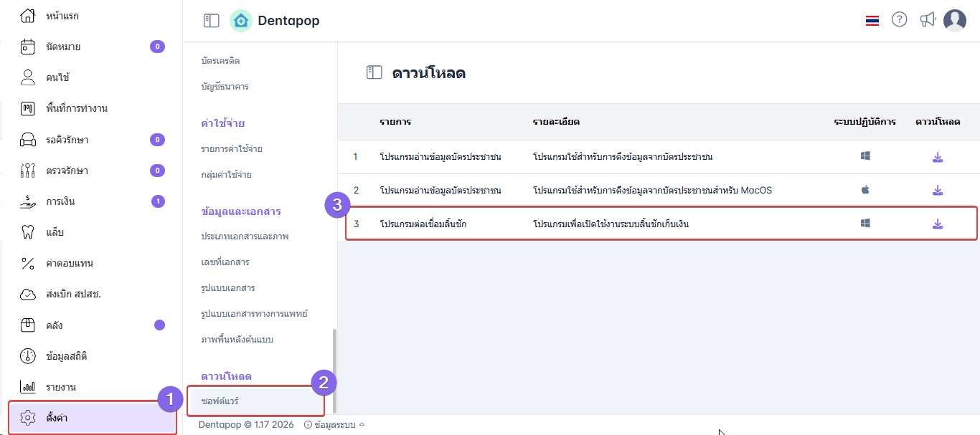The width and height of the screenshot is (980, 435).
Task: Select row text โปรแกรมต่อเชื่อมลิ้นชัก
Action: pos(423,224)
